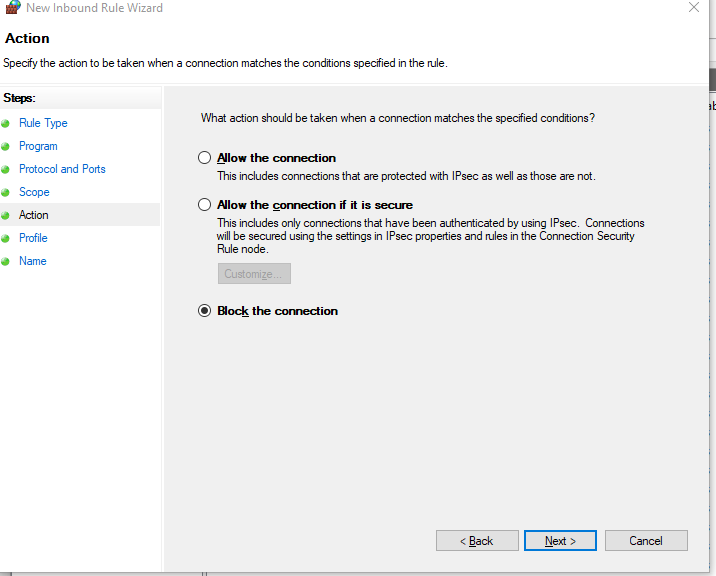Click the 'Action' page heading
Viewport: 716px width, 576px height.
point(27,38)
